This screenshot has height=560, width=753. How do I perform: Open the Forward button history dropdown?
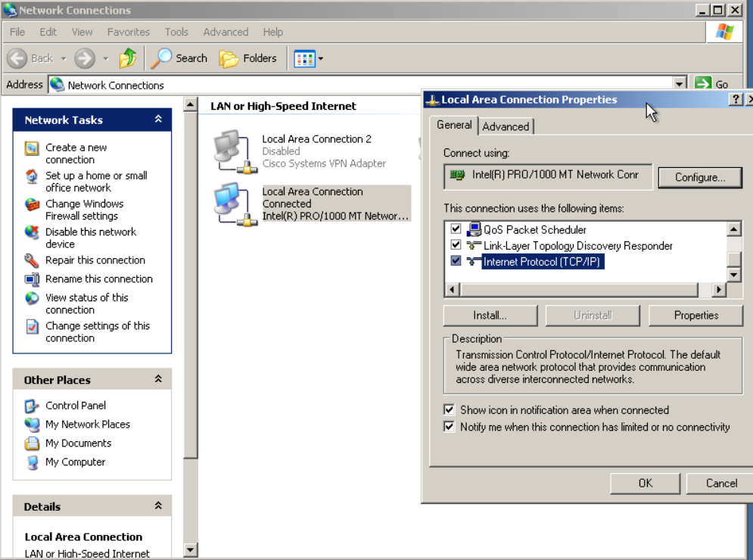106,58
